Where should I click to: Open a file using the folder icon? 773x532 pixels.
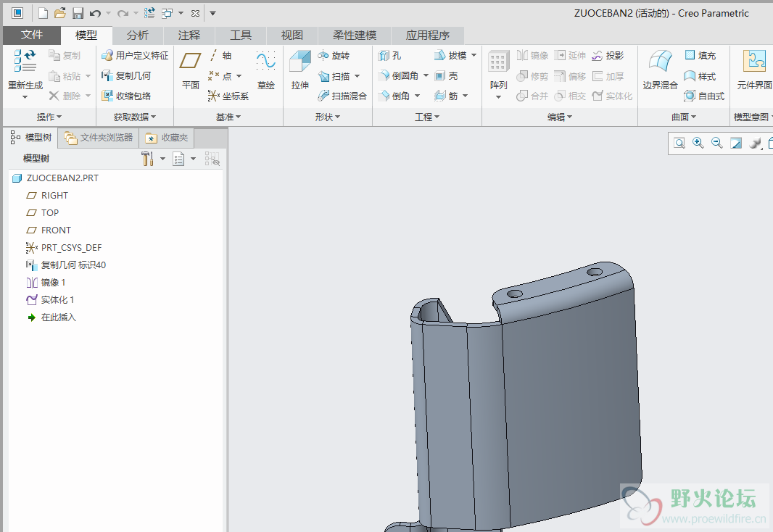pyautogui.click(x=60, y=13)
